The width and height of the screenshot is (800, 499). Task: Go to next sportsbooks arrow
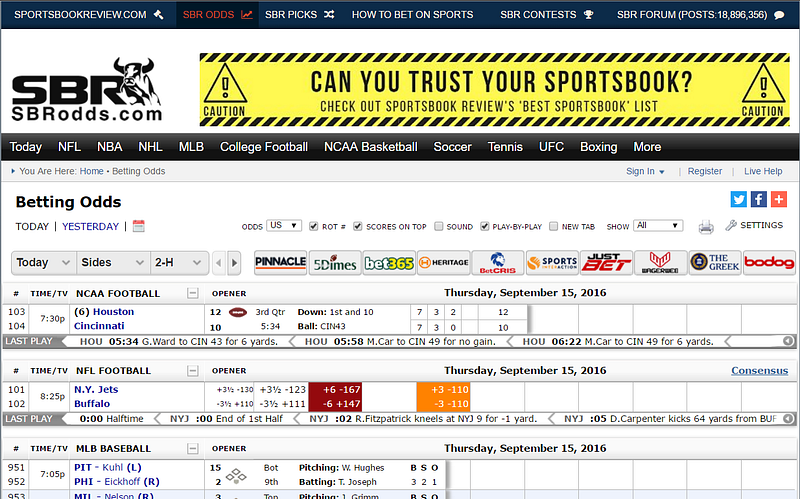(x=234, y=263)
